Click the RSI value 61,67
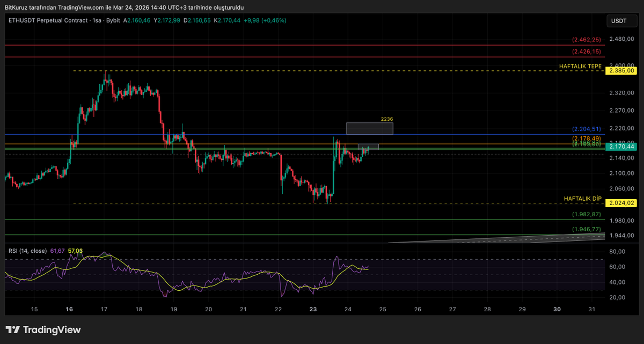 pos(57,251)
